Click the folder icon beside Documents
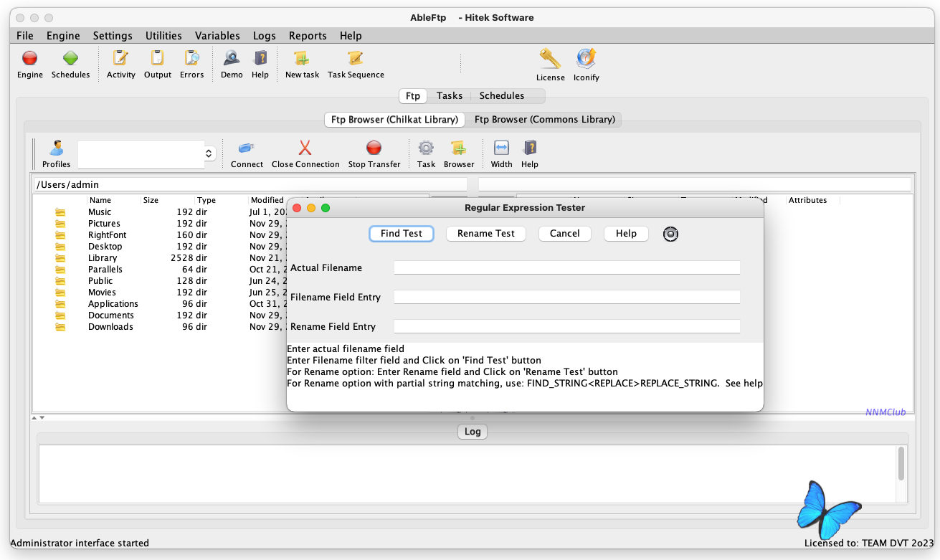This screenshot has width=940, height=560. [60, 315]
